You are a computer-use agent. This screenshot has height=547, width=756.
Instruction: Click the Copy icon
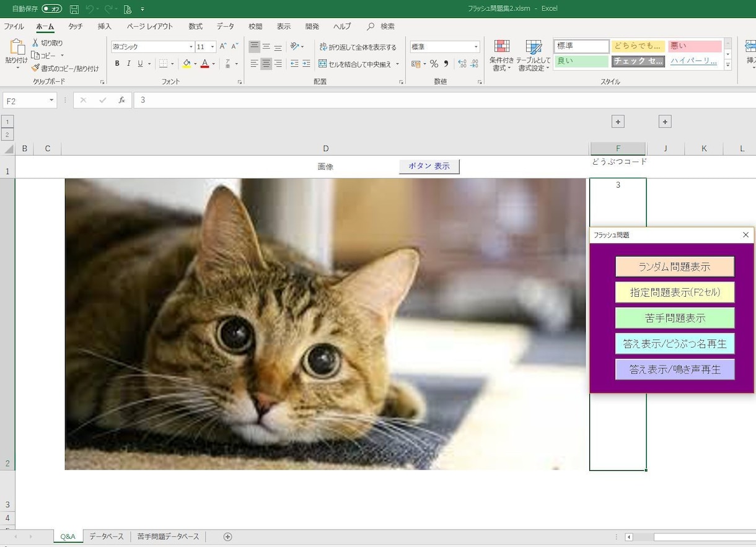click(35, 55)
